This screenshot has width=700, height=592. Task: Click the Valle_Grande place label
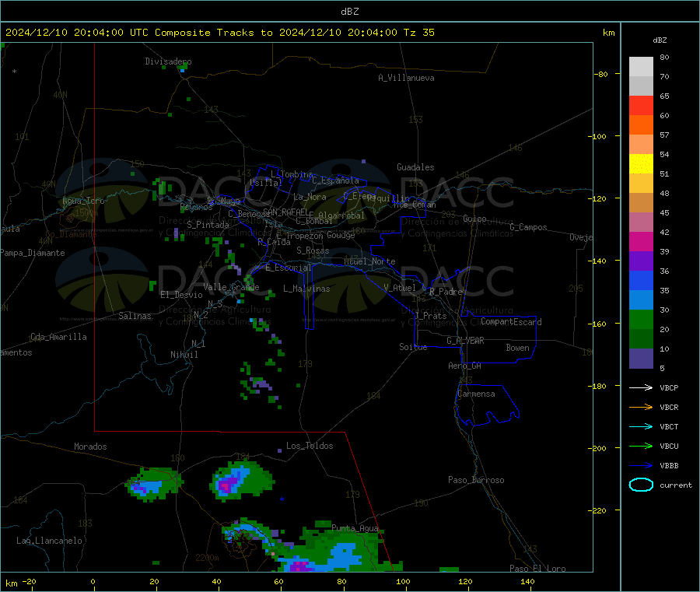point(232,286)
